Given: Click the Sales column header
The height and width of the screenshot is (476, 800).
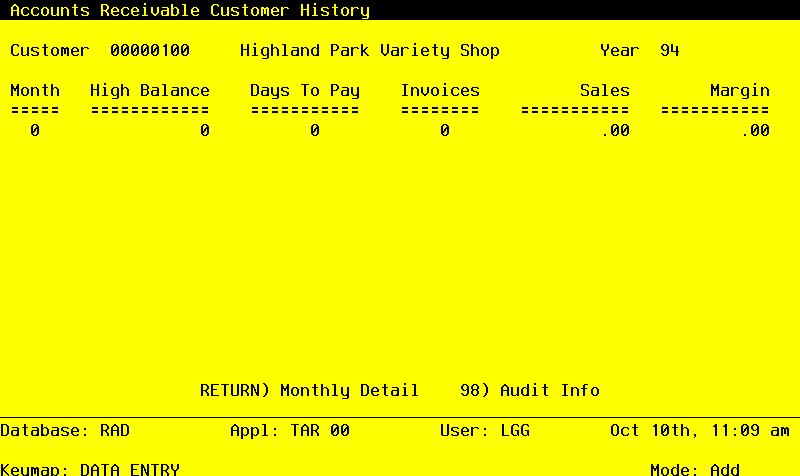Looking at the screenshot, I should 605,90.
